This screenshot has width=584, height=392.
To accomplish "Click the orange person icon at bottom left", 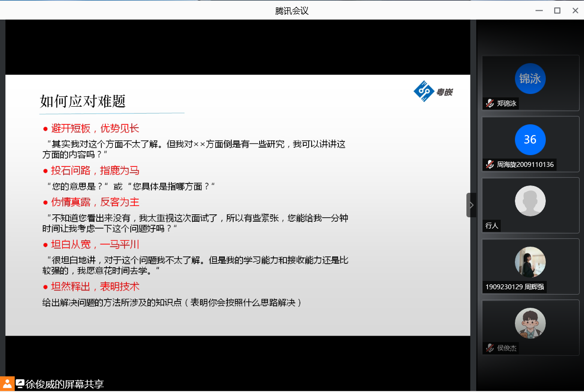I will pyautogui.click(x=7, y=384).
